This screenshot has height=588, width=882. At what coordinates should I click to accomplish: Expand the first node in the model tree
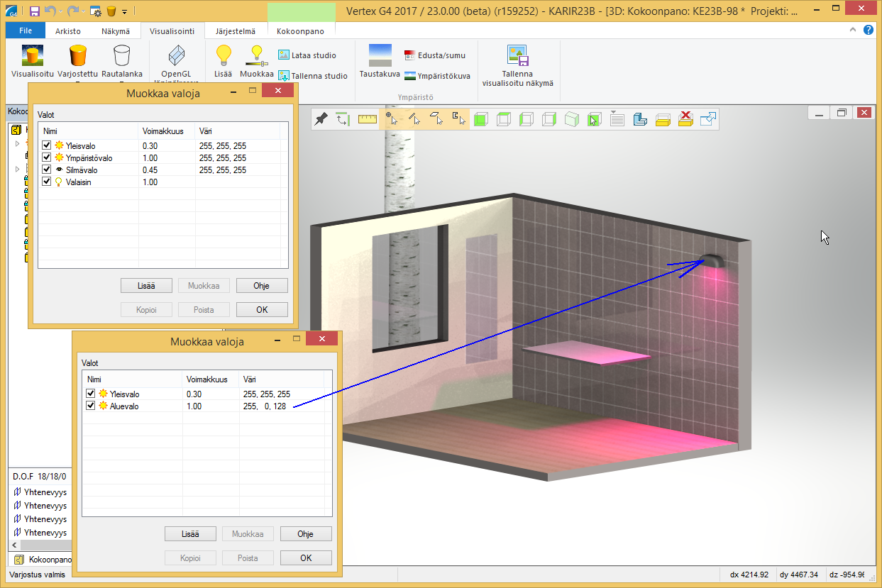click(x=18, y=143)
